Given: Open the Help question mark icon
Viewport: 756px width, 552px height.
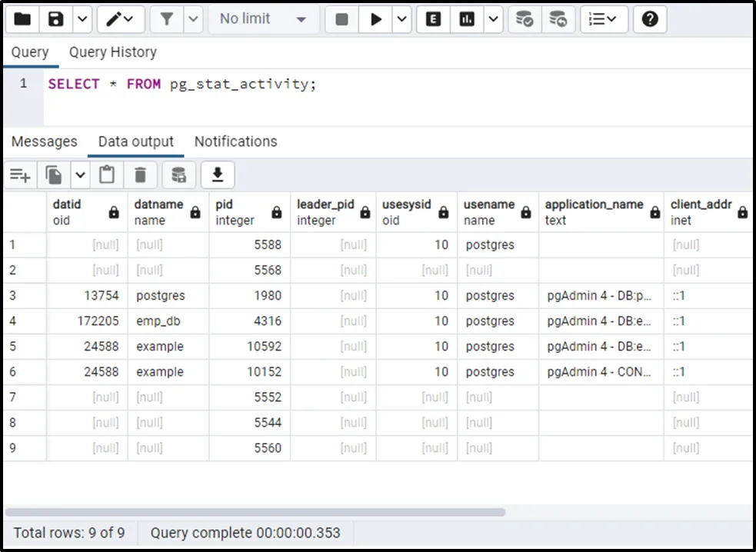Looking at the screenshot, I should (x=650, y=19).
